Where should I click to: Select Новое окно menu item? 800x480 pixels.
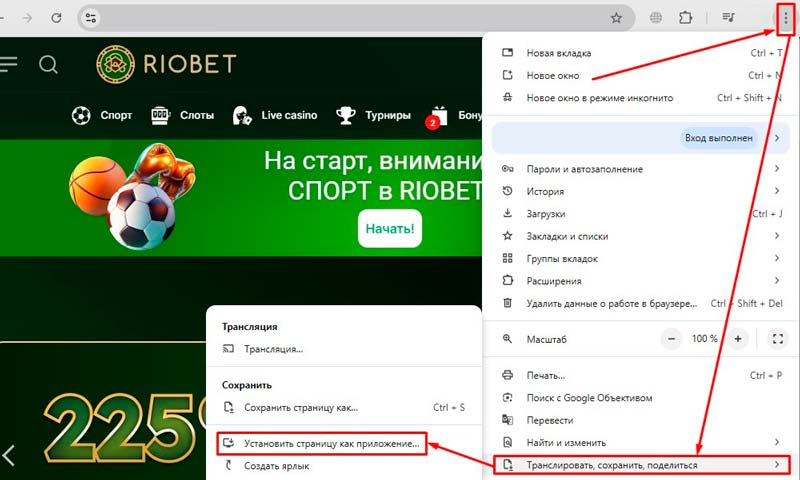point(642,75)
